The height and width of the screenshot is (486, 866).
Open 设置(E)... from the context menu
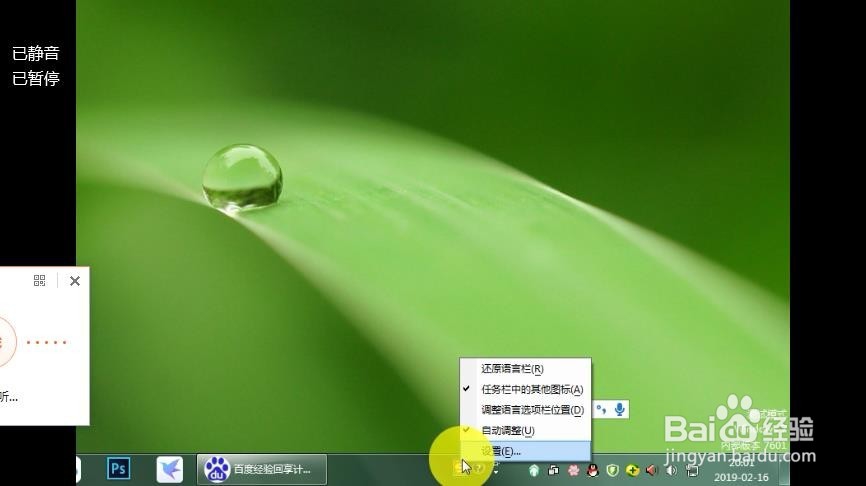pos(525,451)
